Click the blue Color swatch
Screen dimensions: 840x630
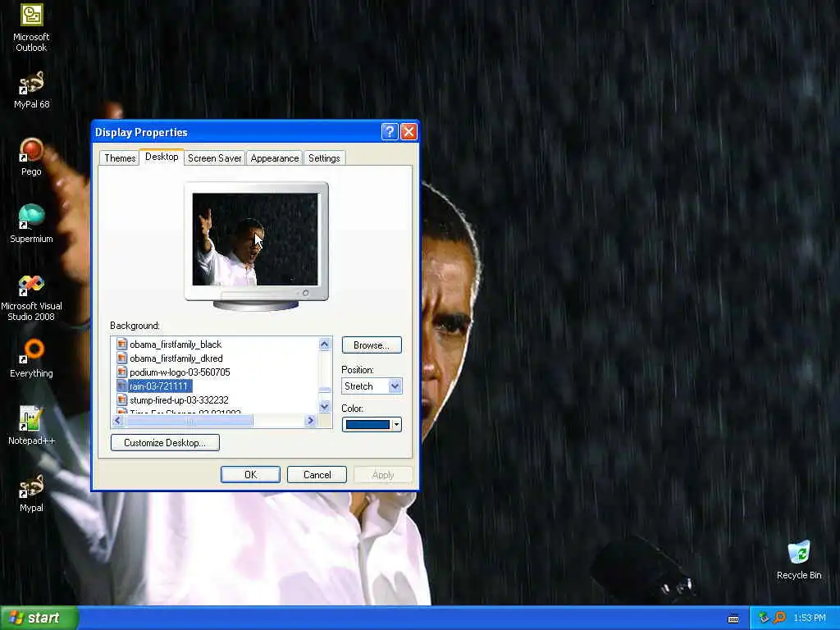367,425
